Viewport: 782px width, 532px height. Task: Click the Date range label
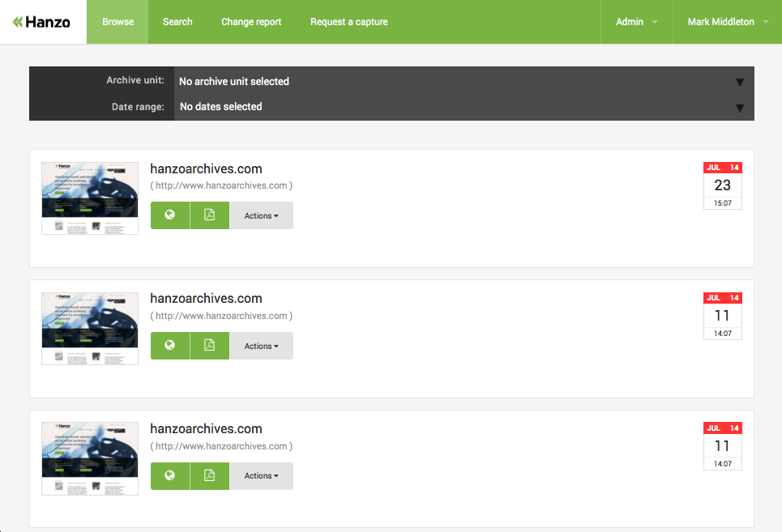[138, 107]
